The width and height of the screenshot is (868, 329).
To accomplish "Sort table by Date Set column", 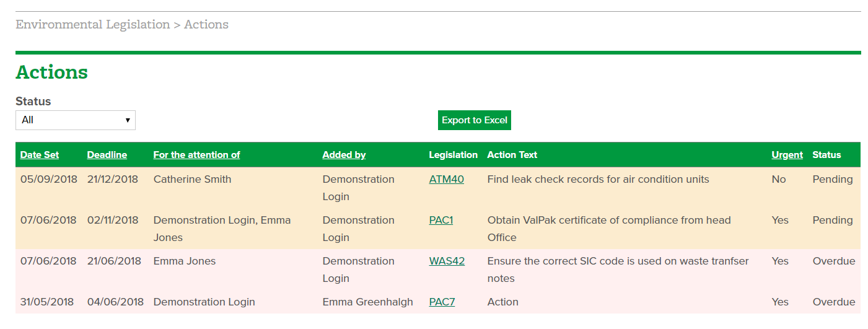I will click(x=40, y=155).
